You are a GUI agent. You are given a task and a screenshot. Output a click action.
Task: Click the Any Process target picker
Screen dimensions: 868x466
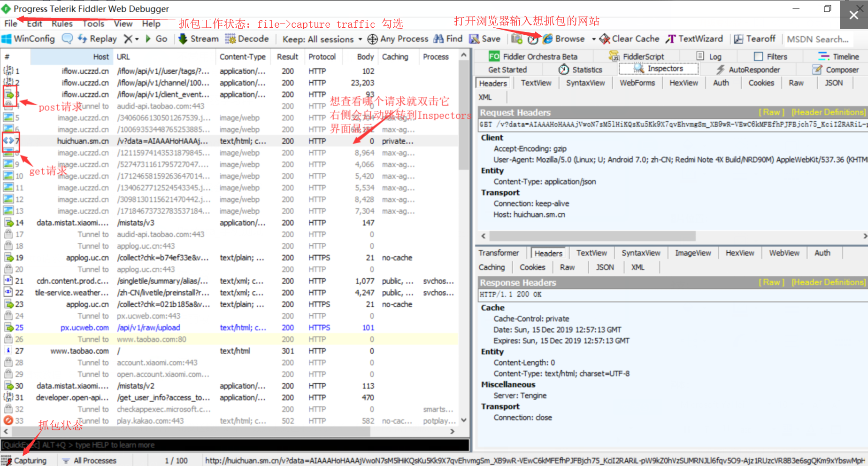398,39
